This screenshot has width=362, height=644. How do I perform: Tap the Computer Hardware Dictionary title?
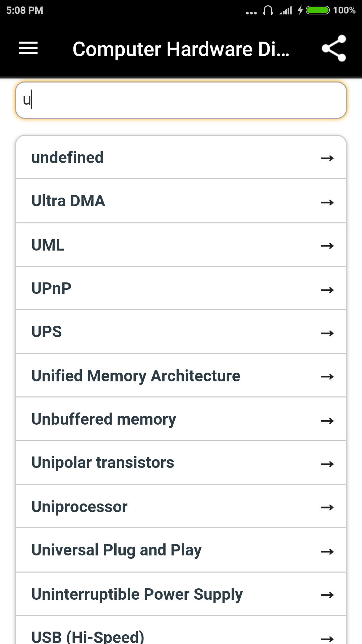tap(181, 49)
